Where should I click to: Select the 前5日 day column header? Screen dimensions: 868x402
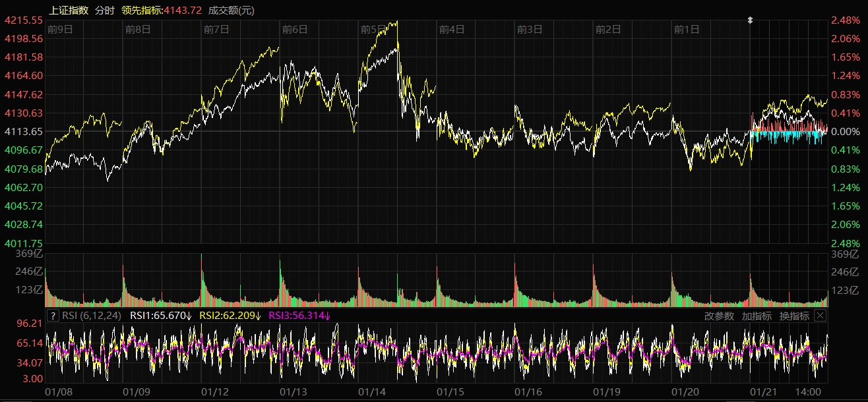tap(373, 29)
